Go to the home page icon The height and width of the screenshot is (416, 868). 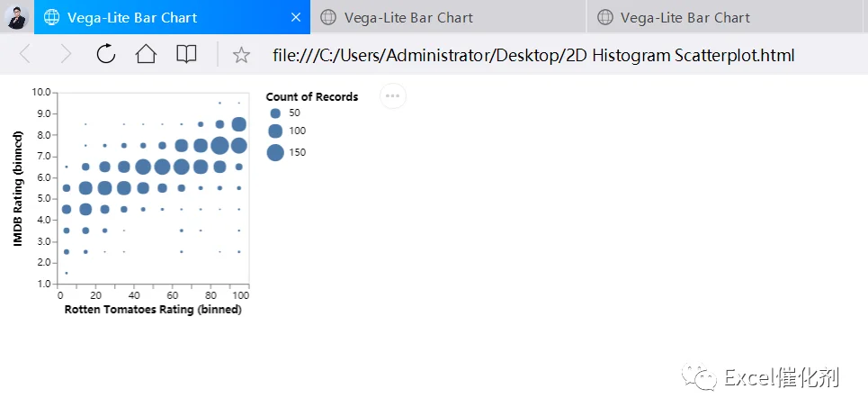(x=146, y=54)
